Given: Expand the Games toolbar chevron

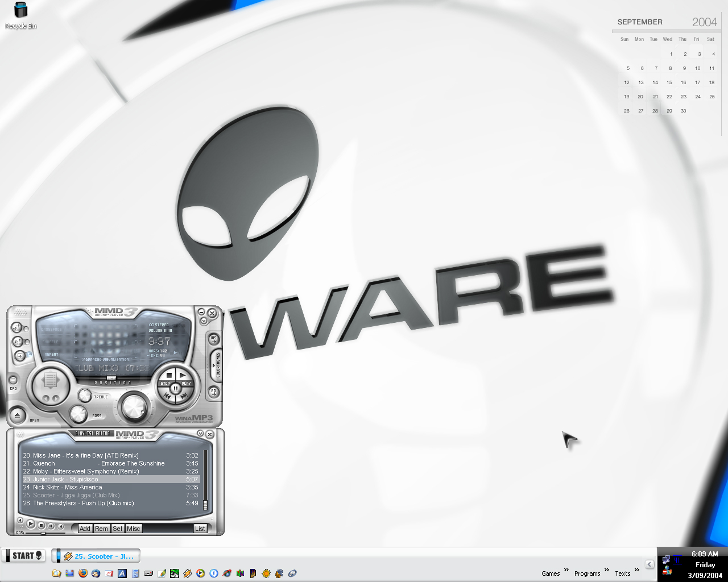Looking at the screenshot, I should [566, 570].
